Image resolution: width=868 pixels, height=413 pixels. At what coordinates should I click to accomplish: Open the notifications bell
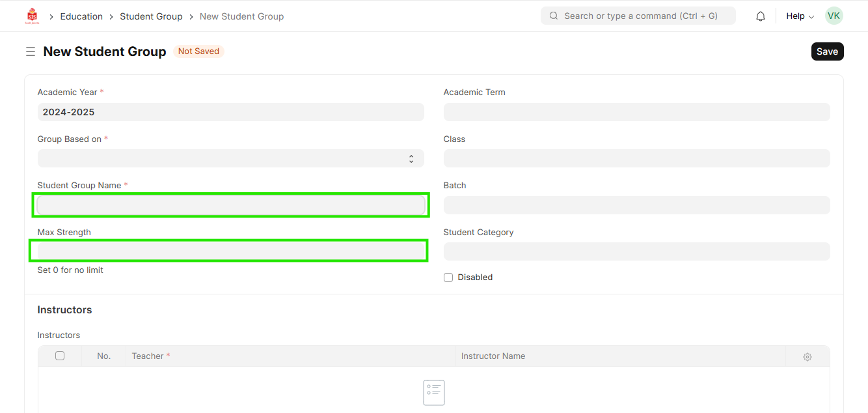coord(760,16)
